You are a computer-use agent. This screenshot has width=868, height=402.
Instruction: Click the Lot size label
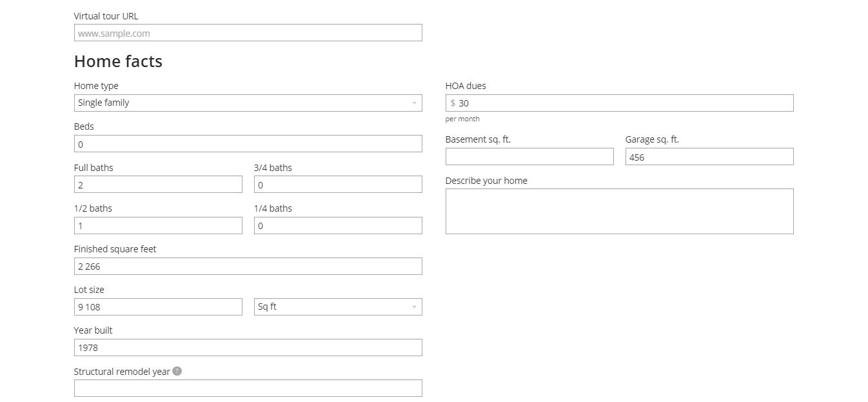pos(89,290)
